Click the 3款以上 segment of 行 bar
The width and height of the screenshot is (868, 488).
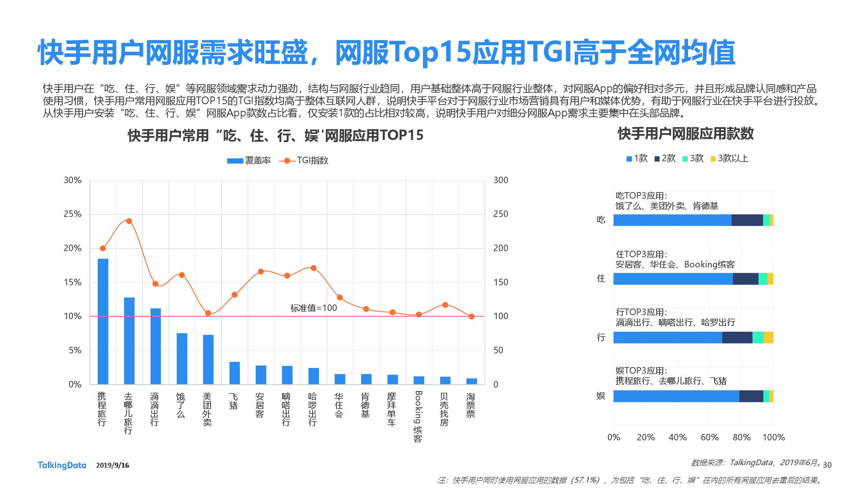pyautogui.click(x=769, y=337)
